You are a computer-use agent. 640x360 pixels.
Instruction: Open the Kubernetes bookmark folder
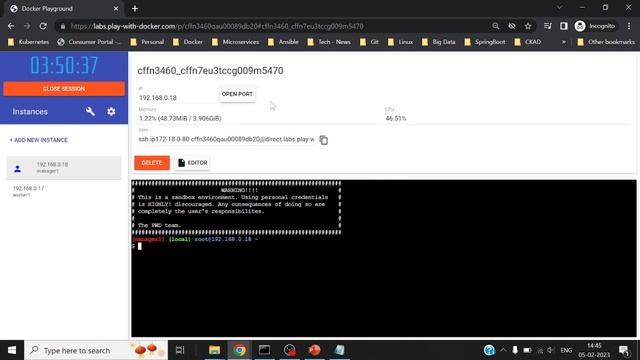tap(29, 42)
